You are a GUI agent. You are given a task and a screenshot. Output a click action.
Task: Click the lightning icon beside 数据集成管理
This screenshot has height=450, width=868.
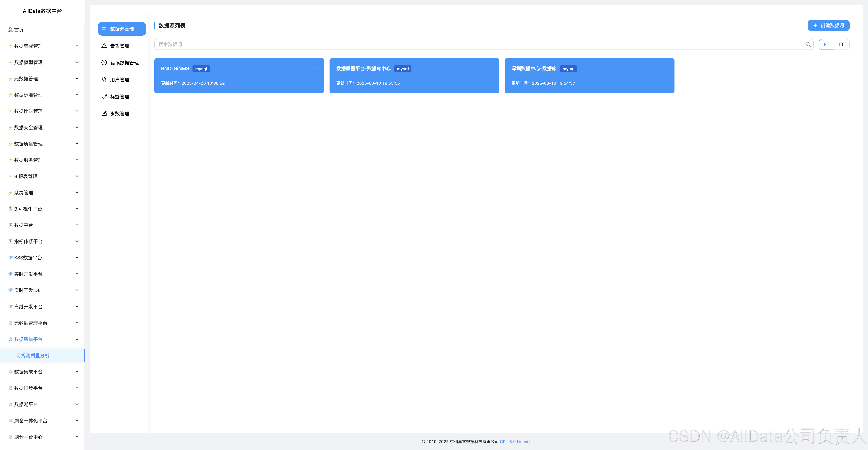(x=11, y=46)
